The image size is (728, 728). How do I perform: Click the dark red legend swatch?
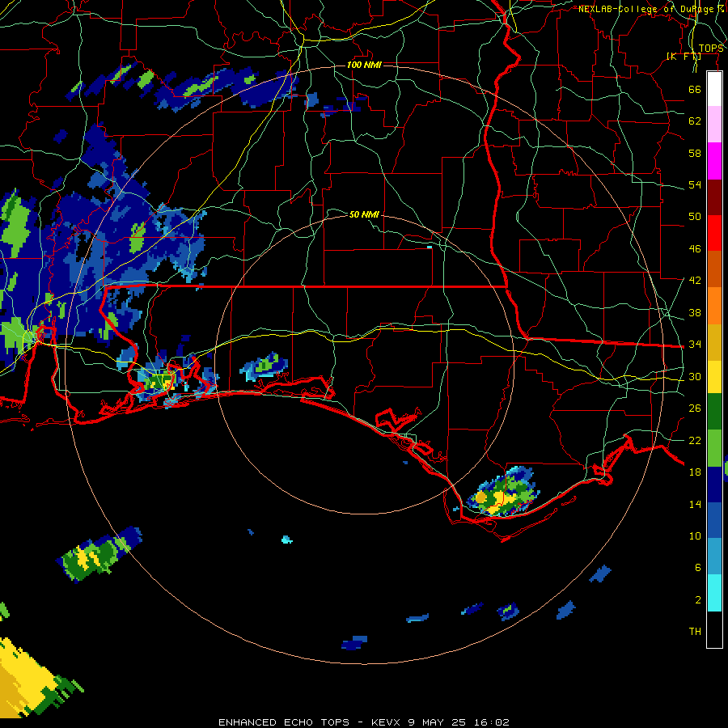(714, 197)
